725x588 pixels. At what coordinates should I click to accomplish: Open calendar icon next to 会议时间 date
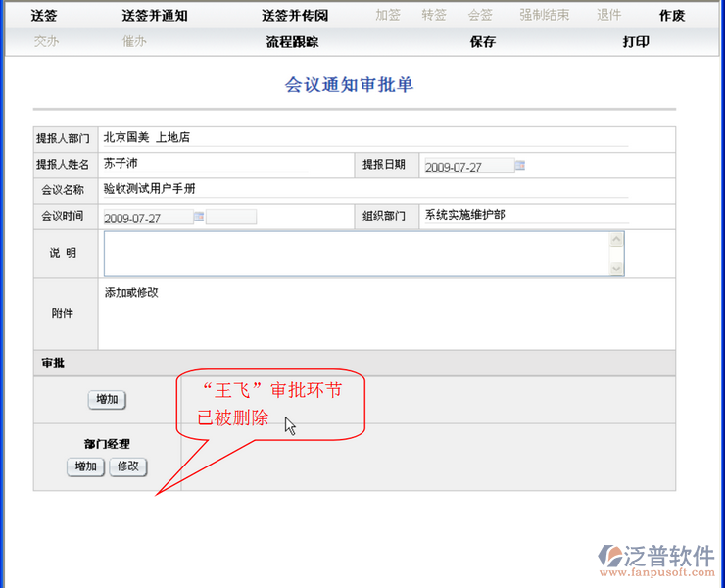(x=199, y=217)
